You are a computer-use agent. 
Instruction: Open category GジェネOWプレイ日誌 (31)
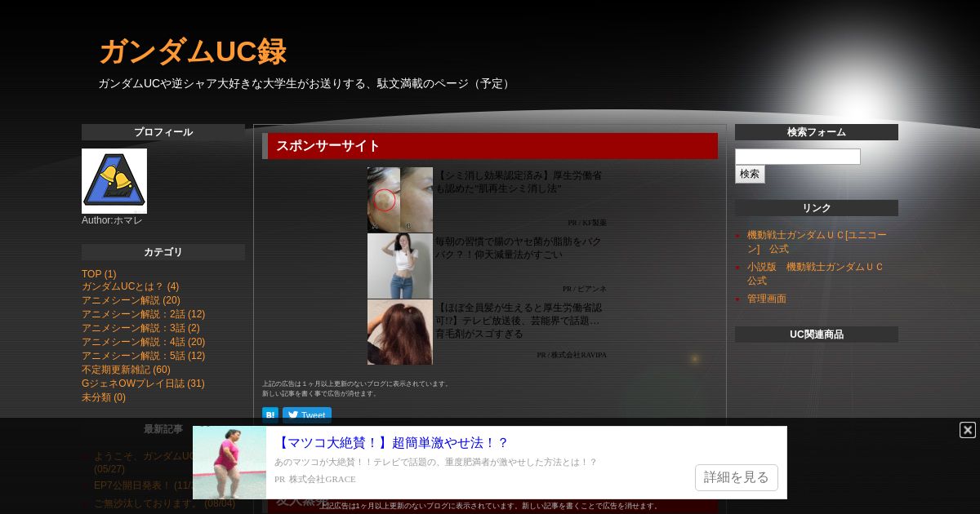click(143, 383)
